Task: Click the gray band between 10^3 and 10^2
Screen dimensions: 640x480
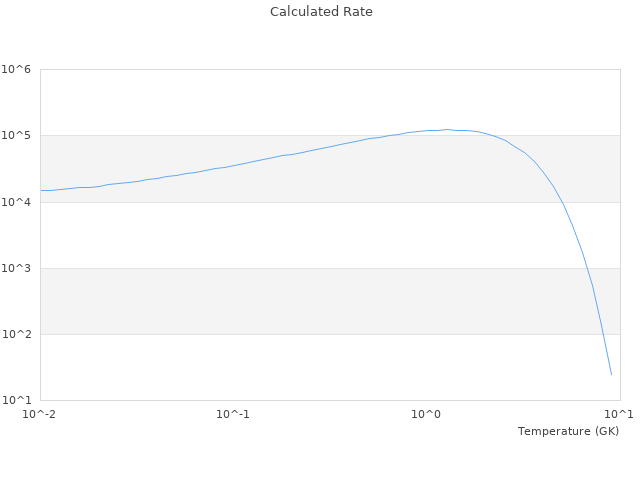Action: (x=300, y=301)
